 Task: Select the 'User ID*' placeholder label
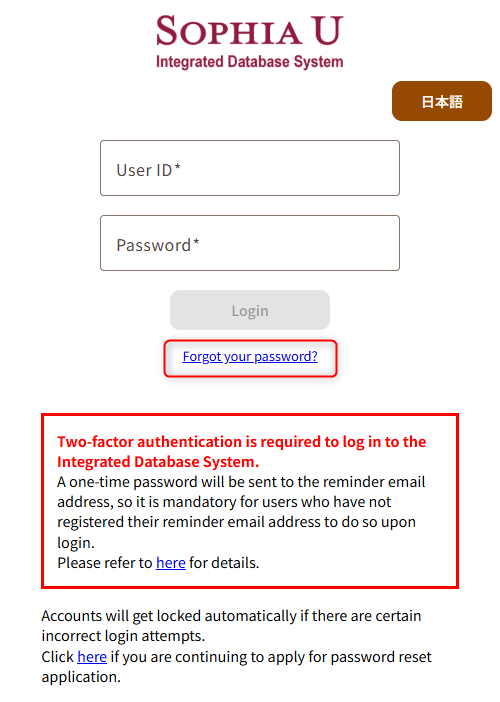(x=148, y=170)
